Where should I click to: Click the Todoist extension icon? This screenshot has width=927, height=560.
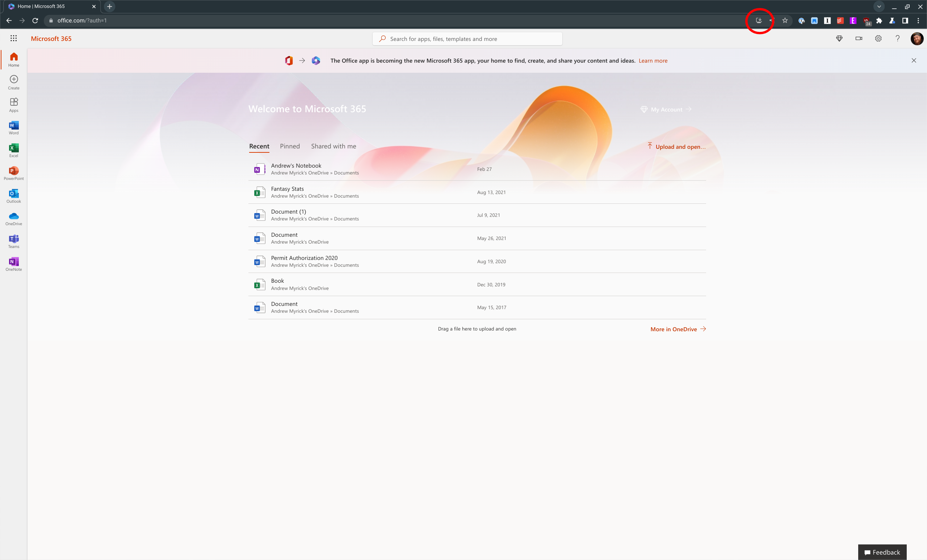840,21
